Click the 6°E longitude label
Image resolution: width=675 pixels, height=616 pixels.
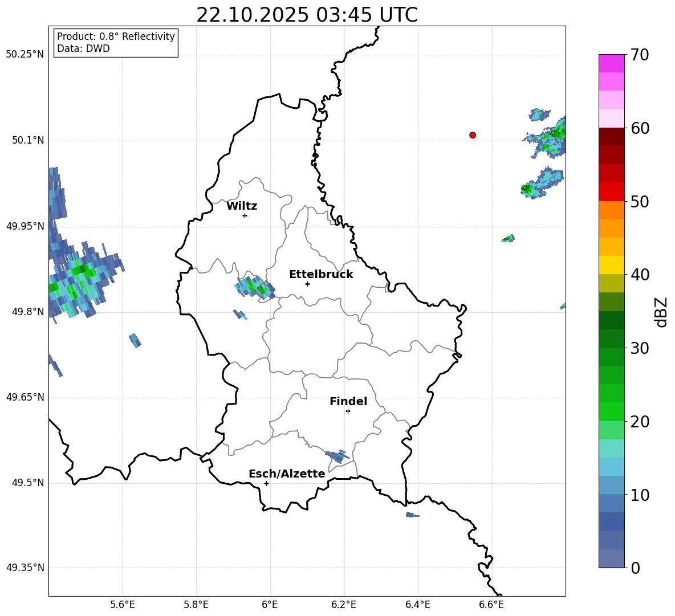tap(270, 605)
